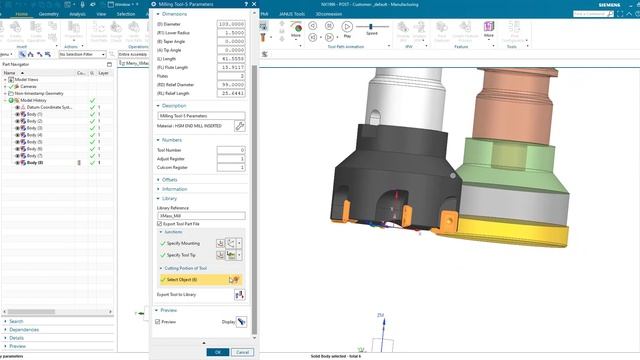640x360 pixels.
Task: Expand the Information section
Action: 158,189
